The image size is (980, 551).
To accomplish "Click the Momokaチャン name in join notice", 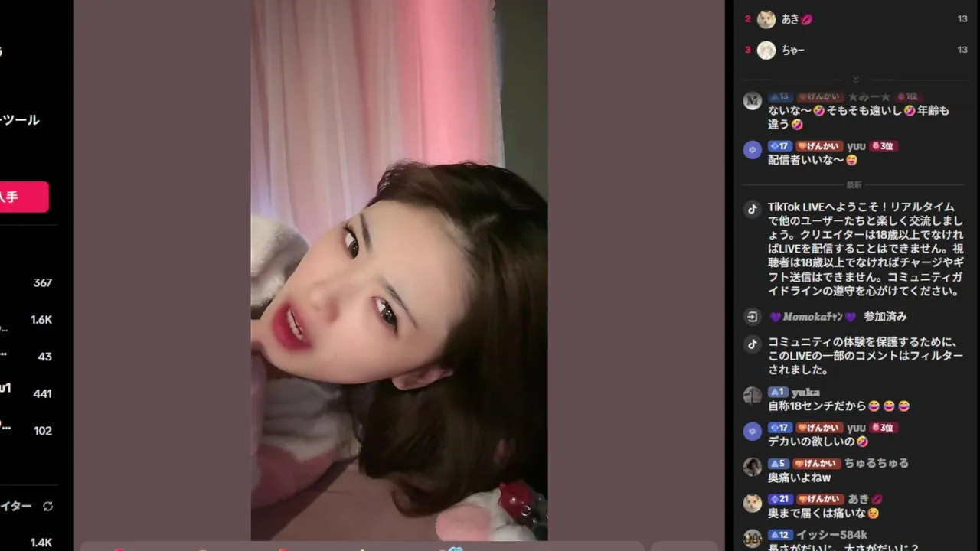I will pos(812,316).
